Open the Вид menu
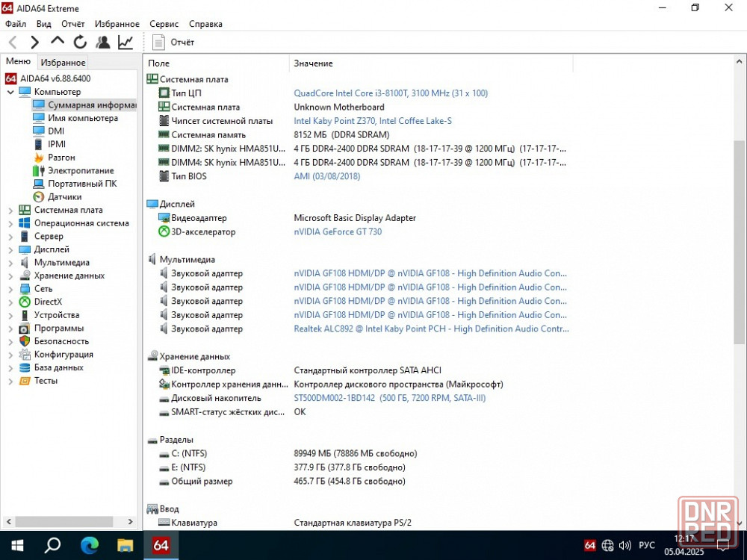Screen dimensions: 747x560 [x=44, y=24]
